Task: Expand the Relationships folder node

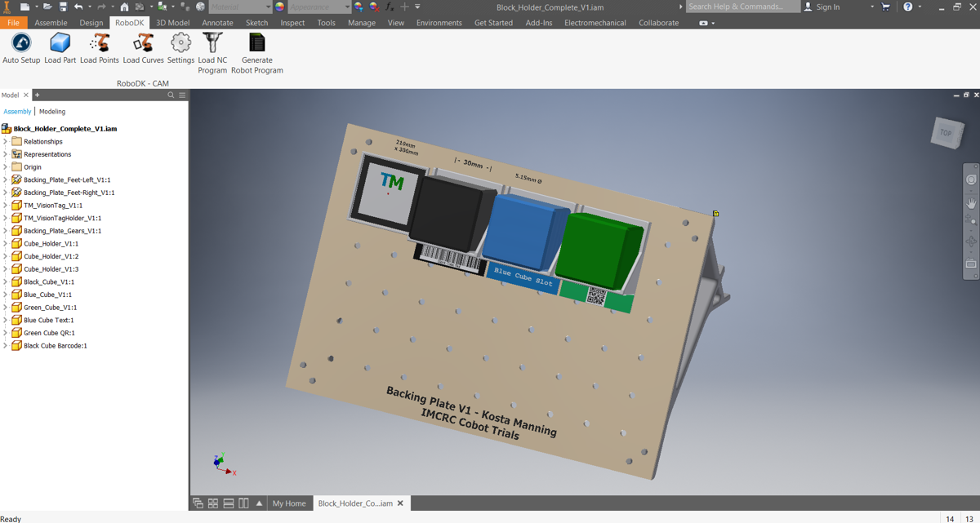Action: click(x=6, y=142)
